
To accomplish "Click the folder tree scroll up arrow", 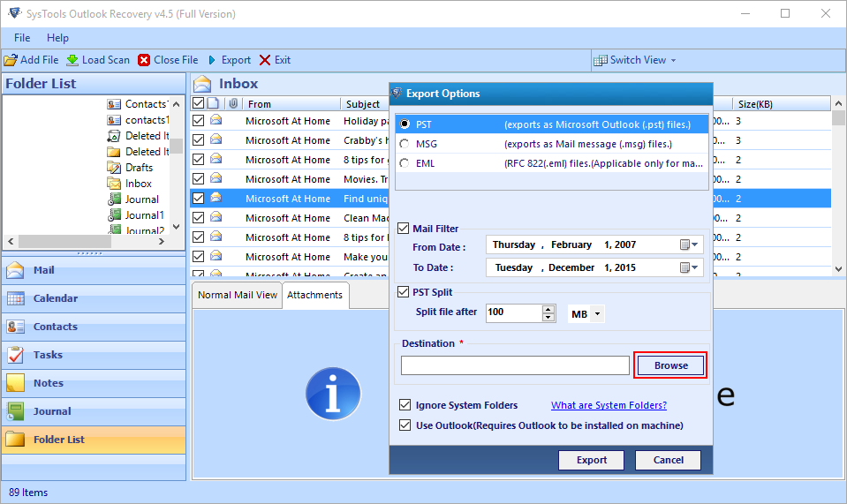I will 176,103.
